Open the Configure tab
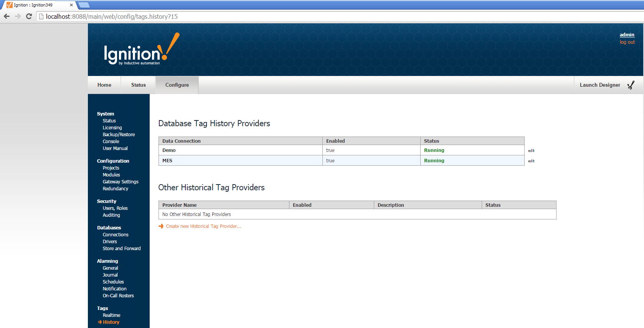The image size is (644, 328). [177, 85]
